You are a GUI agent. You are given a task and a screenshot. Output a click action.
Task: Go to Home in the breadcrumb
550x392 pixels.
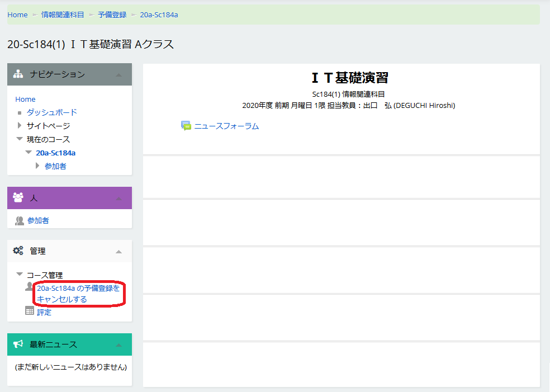[x=17, y=15]
